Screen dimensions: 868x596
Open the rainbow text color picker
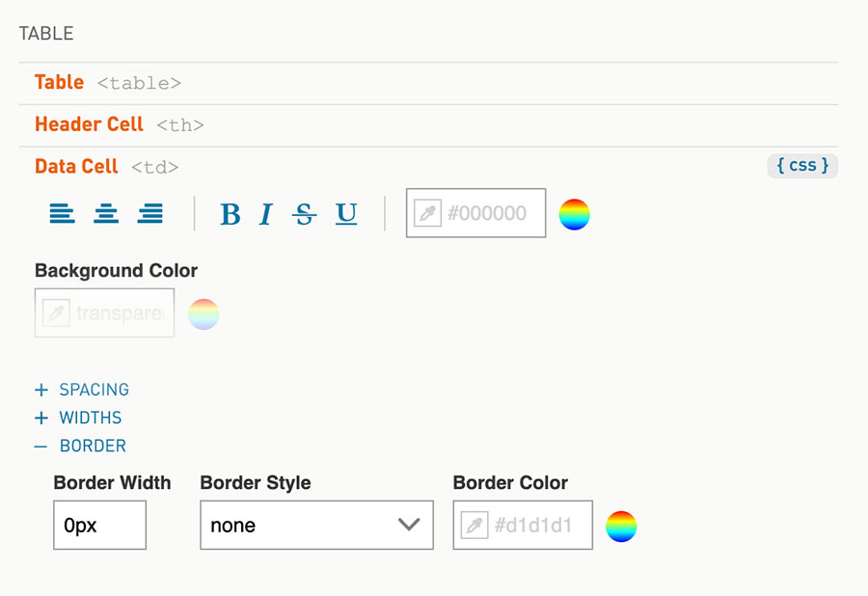[x=574, y=214]
